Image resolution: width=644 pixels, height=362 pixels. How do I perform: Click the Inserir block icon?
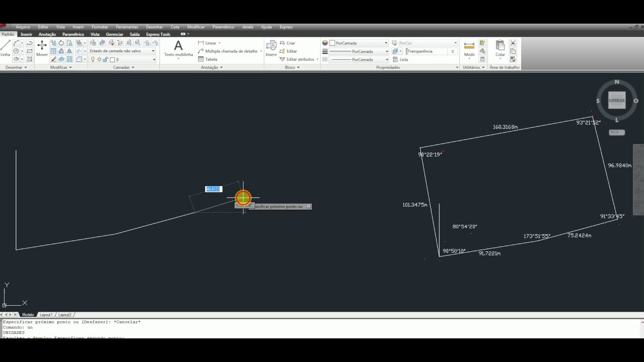[271, 48]
